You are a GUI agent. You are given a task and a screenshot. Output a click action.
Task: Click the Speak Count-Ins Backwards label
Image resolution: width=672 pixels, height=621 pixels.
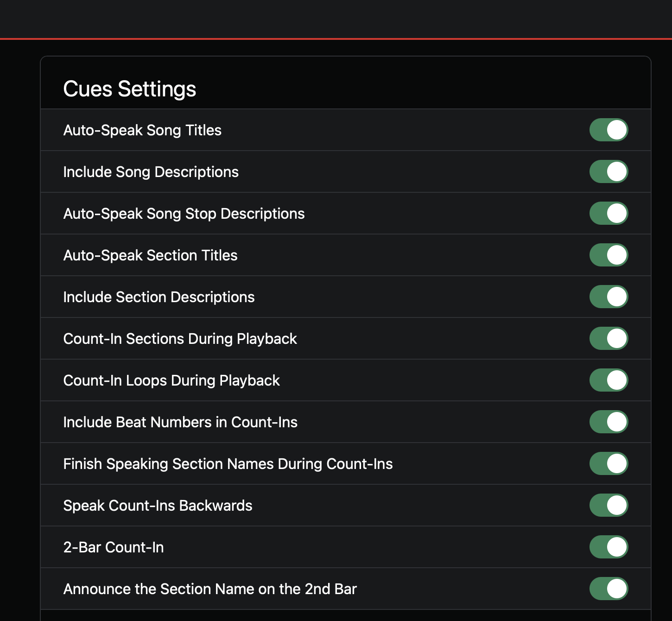tap(158, 506)
